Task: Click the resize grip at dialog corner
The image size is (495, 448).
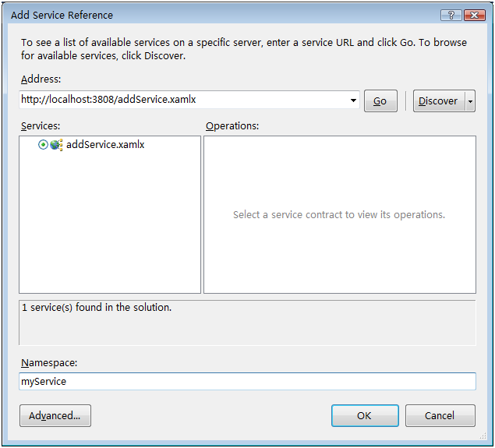Action: click(483, 436)
